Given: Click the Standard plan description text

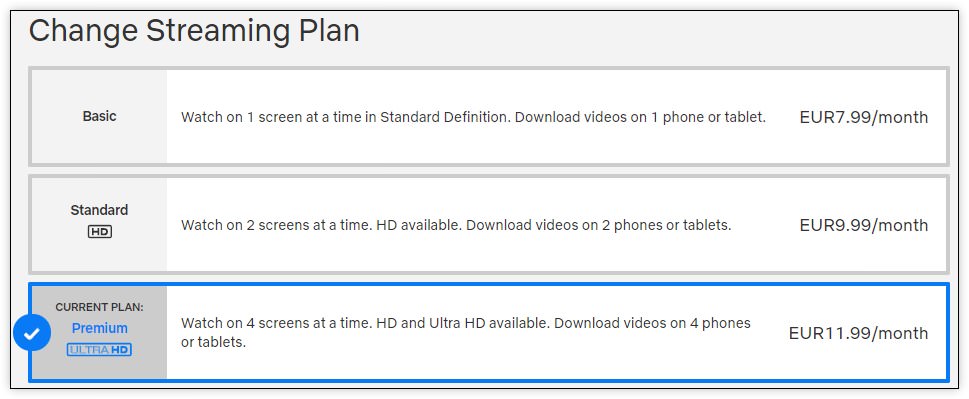Looking at the screenshot, I should click(x=456, y=225).
